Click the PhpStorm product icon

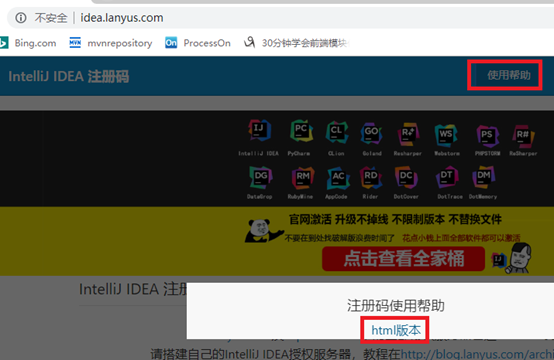487,136
